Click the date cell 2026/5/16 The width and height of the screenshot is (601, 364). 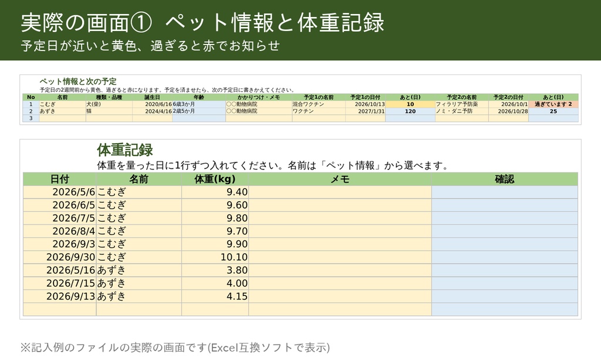click(x=59, y=270)
